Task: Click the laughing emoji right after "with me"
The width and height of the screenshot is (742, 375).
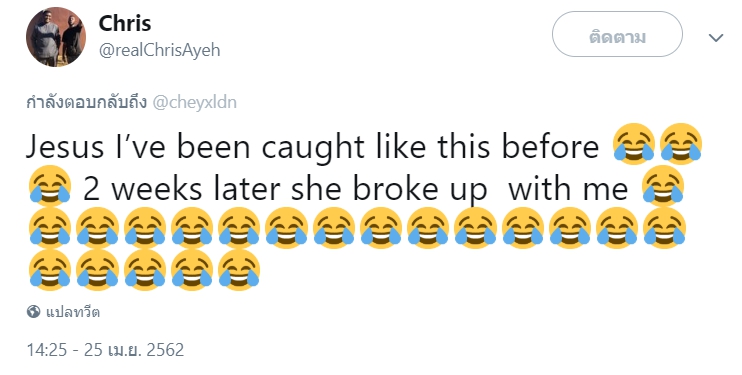Action: click(x=663, y=186)
